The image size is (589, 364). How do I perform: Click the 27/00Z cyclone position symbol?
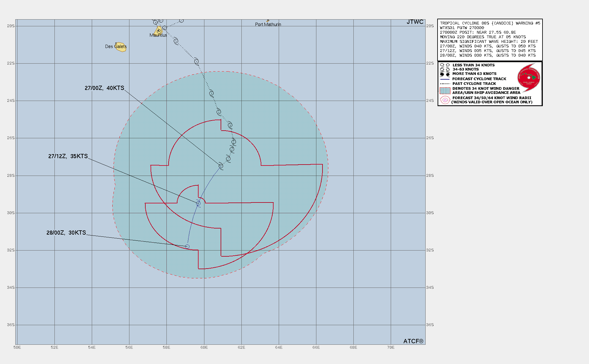click(221, 166)
